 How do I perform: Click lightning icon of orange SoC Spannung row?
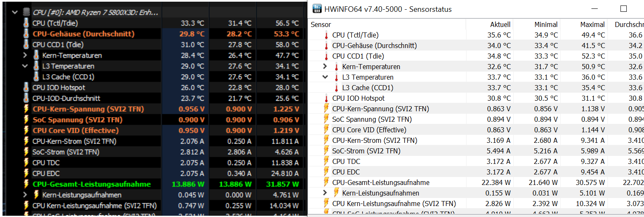point(27,120)
